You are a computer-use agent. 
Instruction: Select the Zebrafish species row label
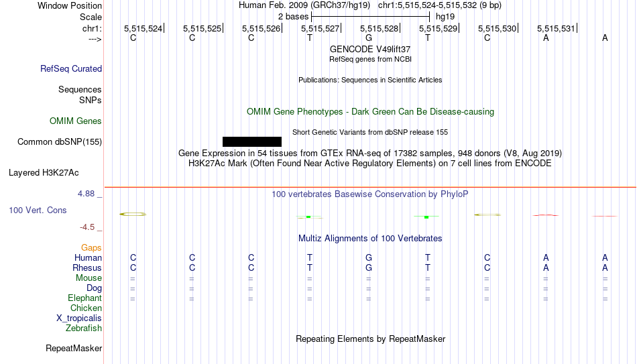(x=84, y=328)
